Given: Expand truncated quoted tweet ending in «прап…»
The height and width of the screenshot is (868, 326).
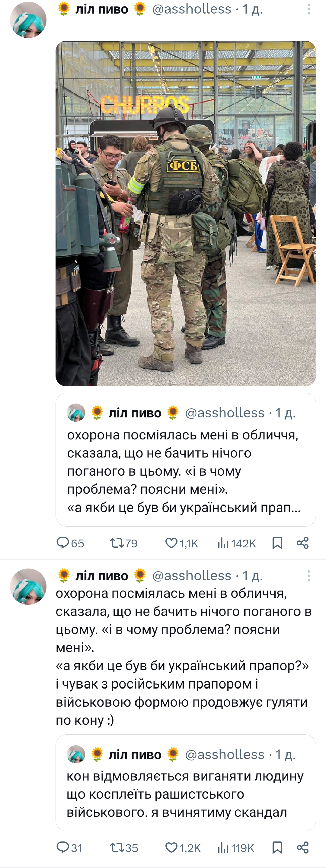Looking at the screenshot, I should point(186,460).
